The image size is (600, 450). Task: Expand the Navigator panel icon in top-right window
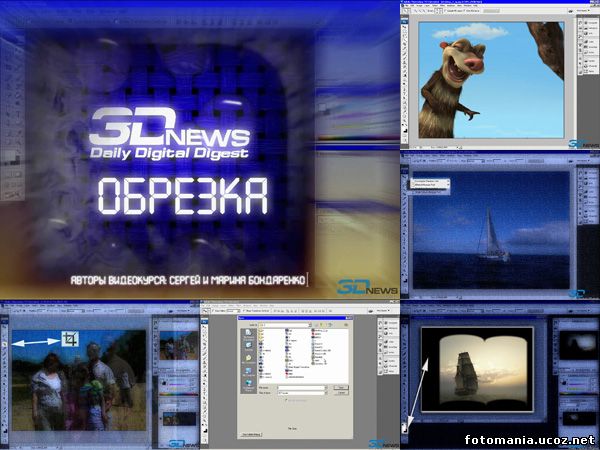coord(586,23)
